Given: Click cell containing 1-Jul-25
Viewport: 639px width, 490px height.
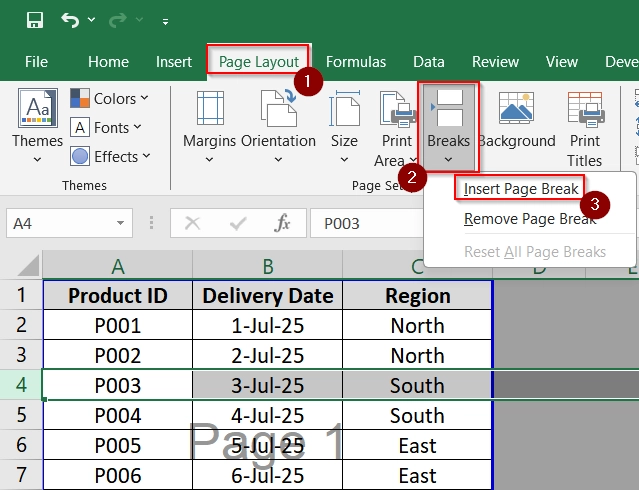Looking at the screenshot, I should click(x=267, y=325).
